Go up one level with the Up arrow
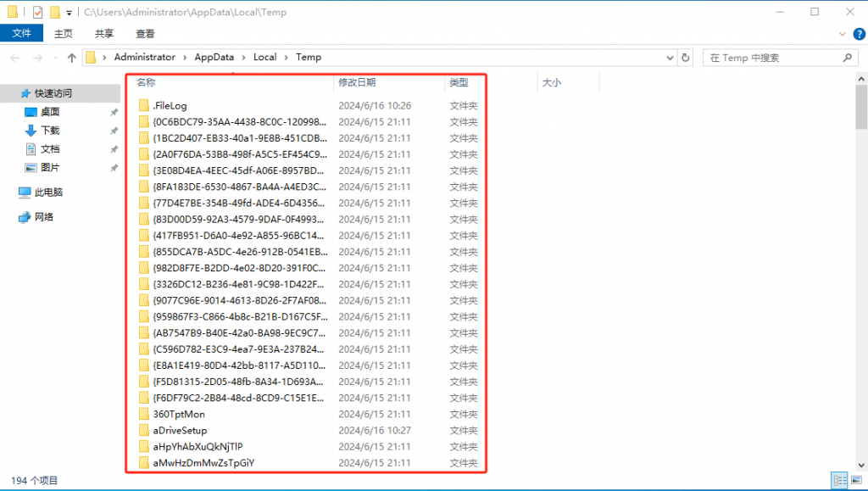Image resolution: width=868 pixels, height=491 pixels. tap(71, 58)
